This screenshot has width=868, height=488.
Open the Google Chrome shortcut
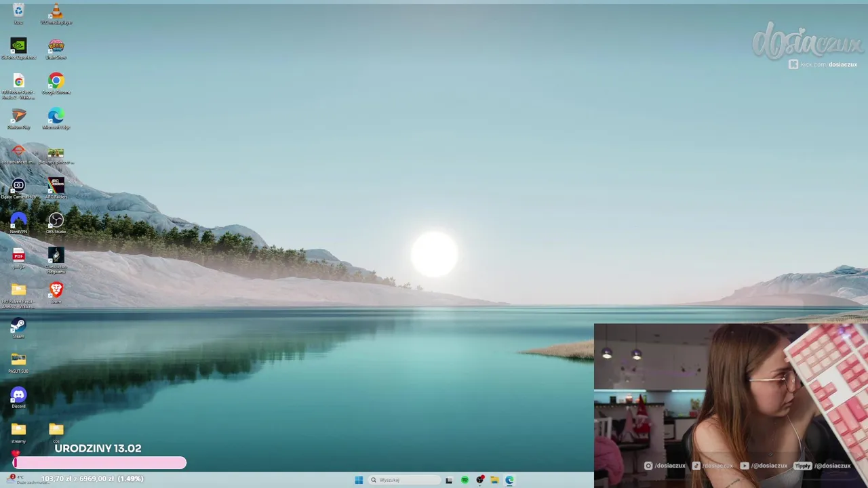click(56, 83)
